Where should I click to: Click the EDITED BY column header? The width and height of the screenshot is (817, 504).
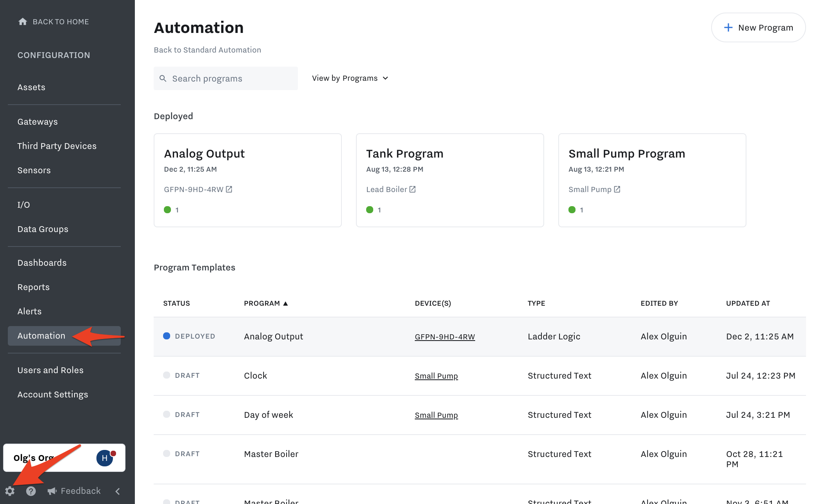click(x=659, y=303)
